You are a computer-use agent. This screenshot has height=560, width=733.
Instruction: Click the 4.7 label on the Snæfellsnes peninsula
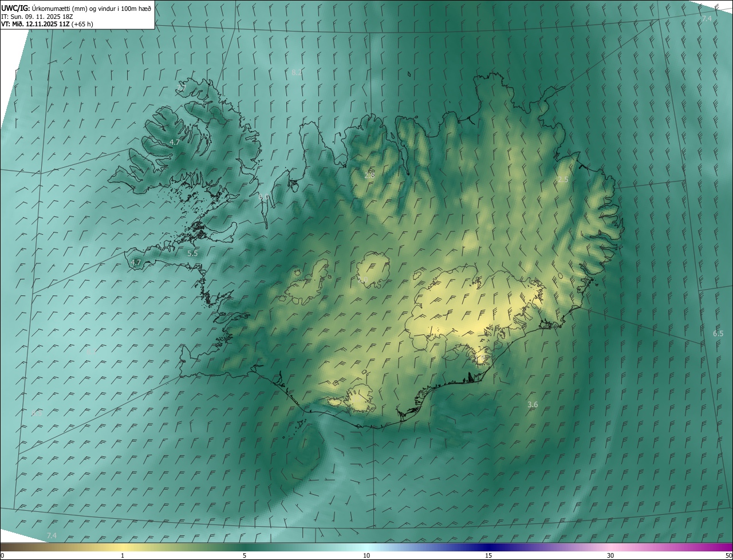click(x=136, y=263)
